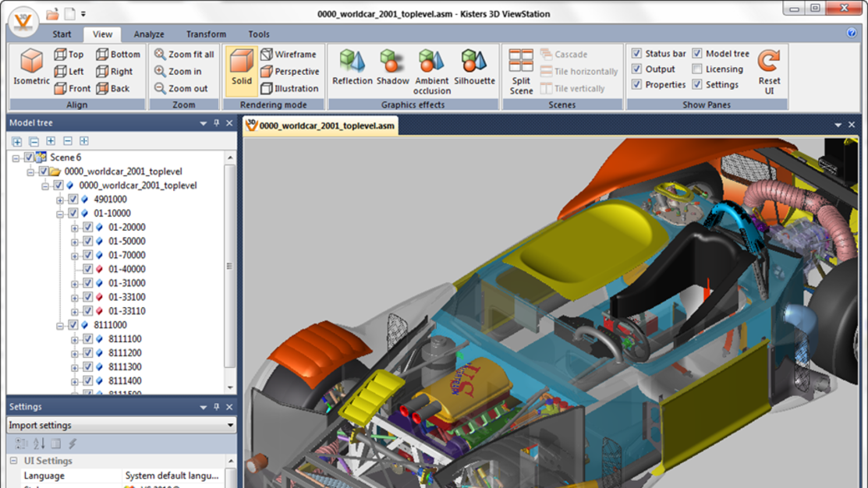Image resolution: width=868 pixels, height=488 pixels.
Task: Open the Transform ribbon tab
Action: coord(206,34)
